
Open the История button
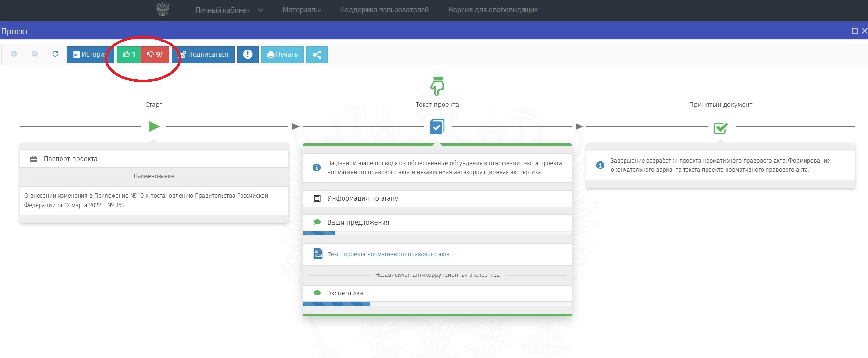point(90,54)
